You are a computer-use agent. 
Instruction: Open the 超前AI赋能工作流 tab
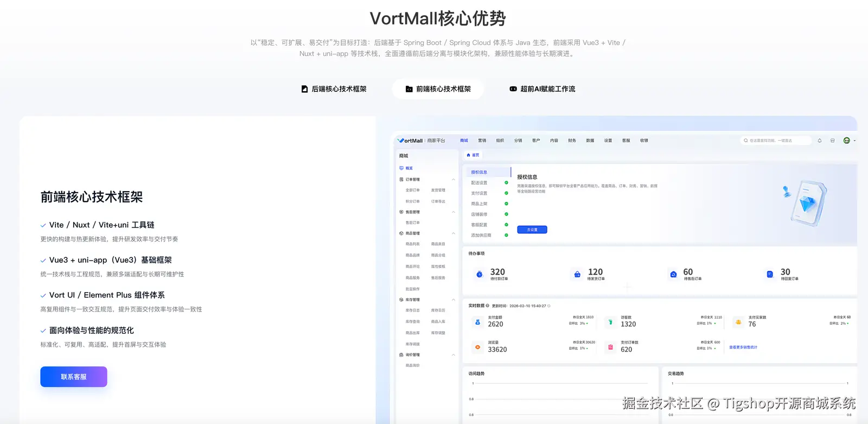pos(542,89)
